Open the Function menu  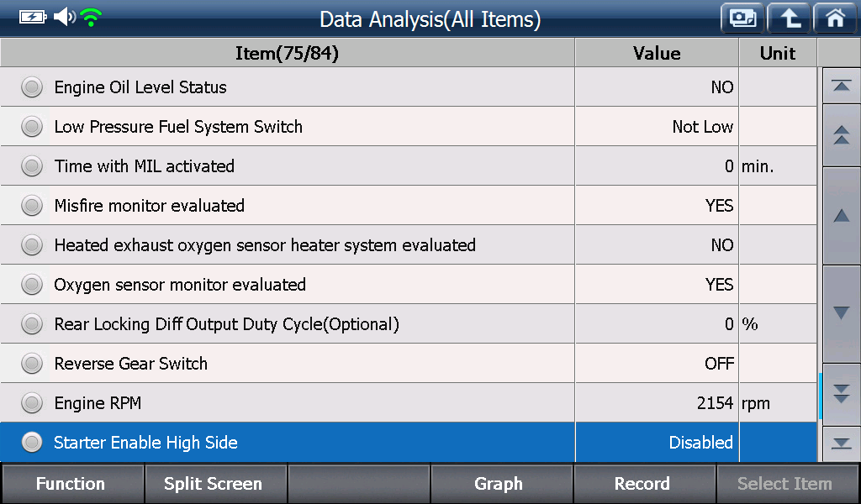click(x=72, y=484)
